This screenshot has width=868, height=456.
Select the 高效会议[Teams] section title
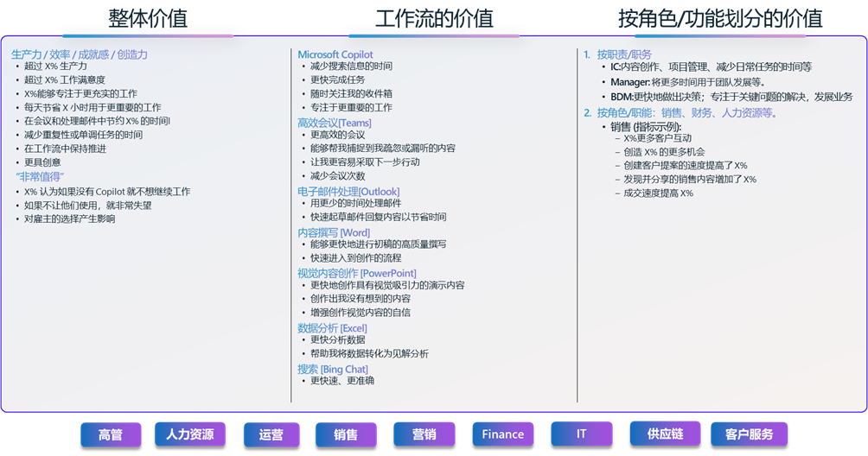[335, 123]
